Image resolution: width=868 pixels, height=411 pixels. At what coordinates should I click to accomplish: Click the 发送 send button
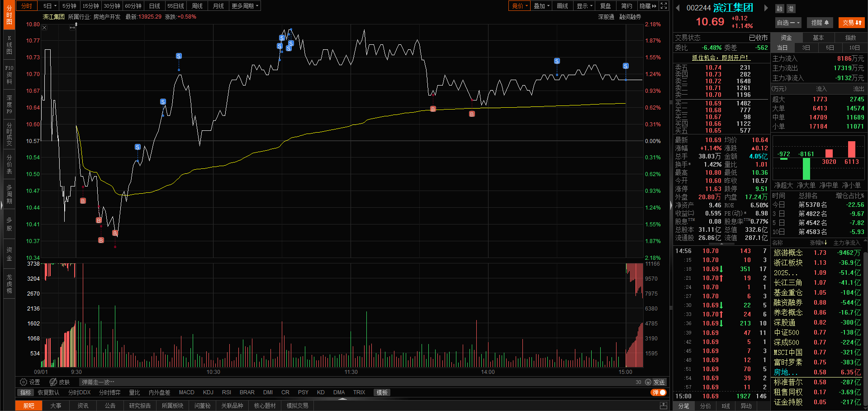[x=659, y=382]
